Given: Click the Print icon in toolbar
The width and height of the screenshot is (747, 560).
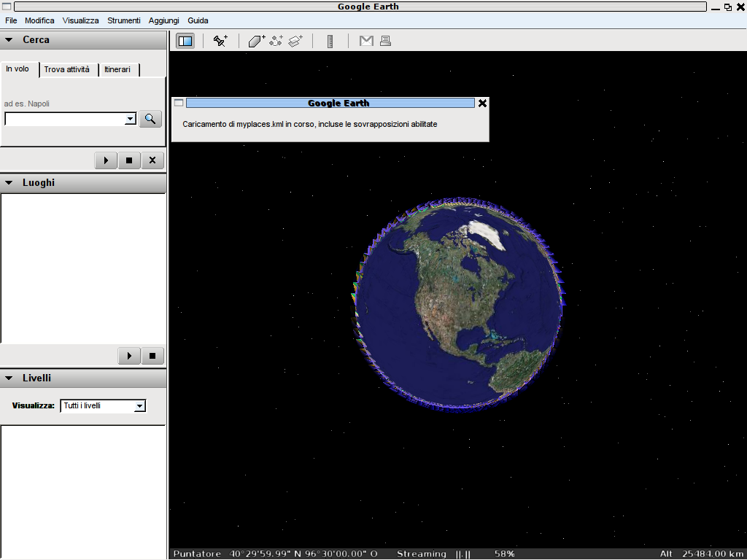Looking at the screenshot, I should point(385,41).
